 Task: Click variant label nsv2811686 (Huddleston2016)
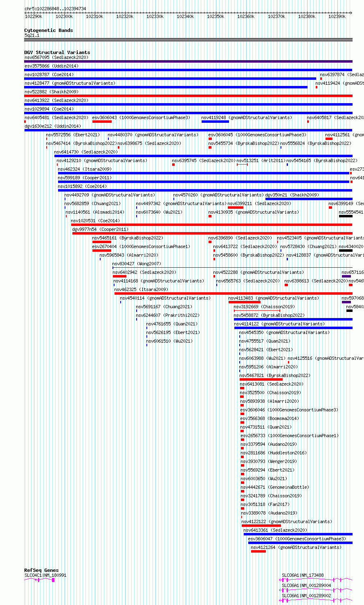[x=274, y=453]
